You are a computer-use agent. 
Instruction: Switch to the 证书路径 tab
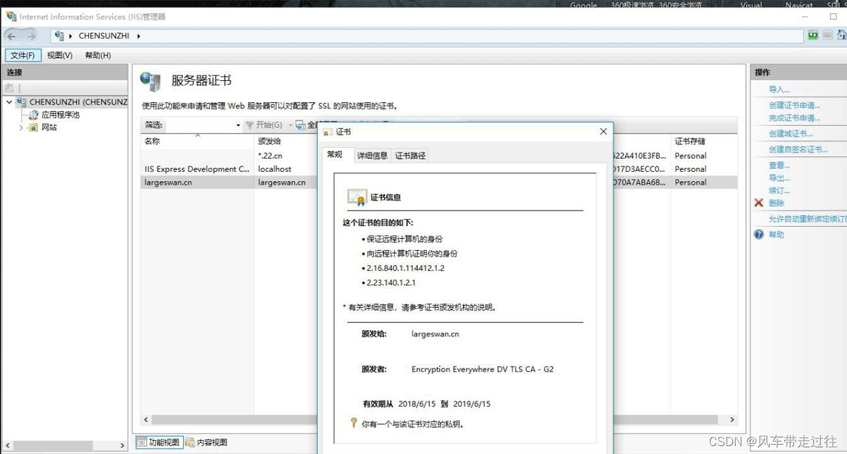click(410, 156)
